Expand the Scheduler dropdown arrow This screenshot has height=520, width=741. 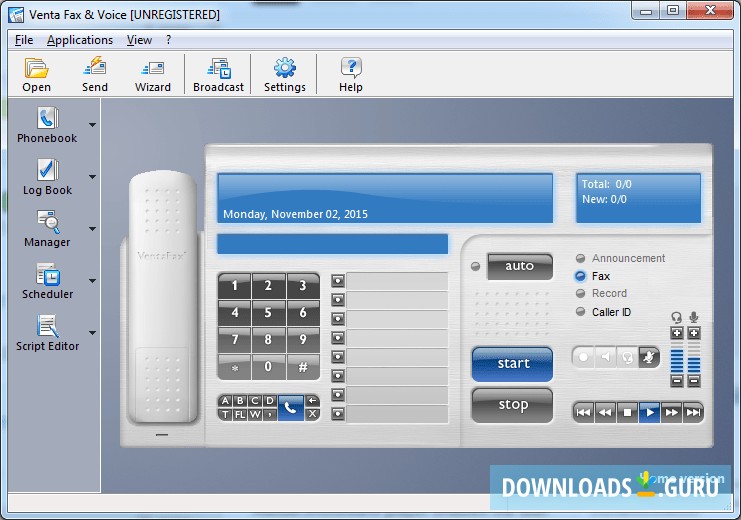click(x=93, y=281)
